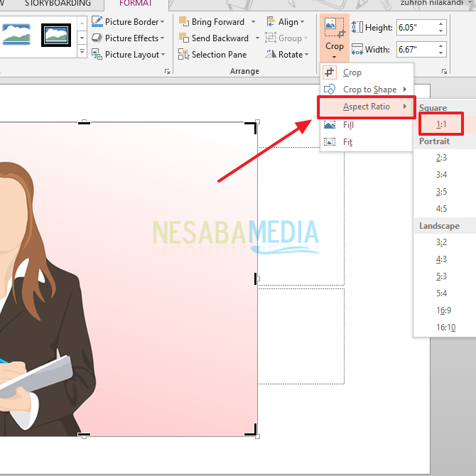The height and width of the screenshot is (476, 476).
Task: Click the top-middle crop handle
Action: tap(84, 122)
